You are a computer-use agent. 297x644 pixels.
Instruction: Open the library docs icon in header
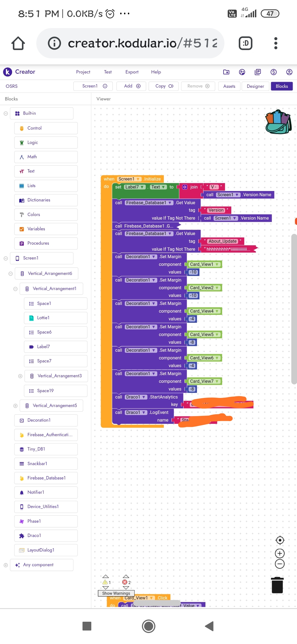point(258,72)
